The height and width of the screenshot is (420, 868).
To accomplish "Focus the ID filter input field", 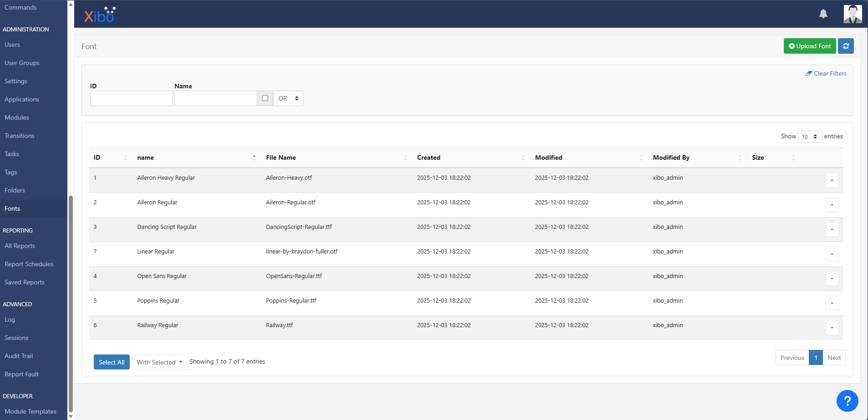I will [131, 98].
